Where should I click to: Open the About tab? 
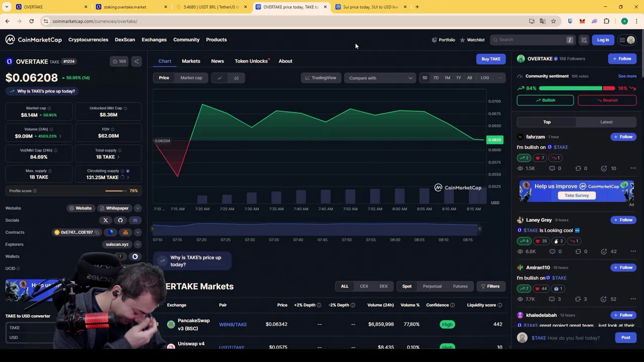tap(285, 61)
